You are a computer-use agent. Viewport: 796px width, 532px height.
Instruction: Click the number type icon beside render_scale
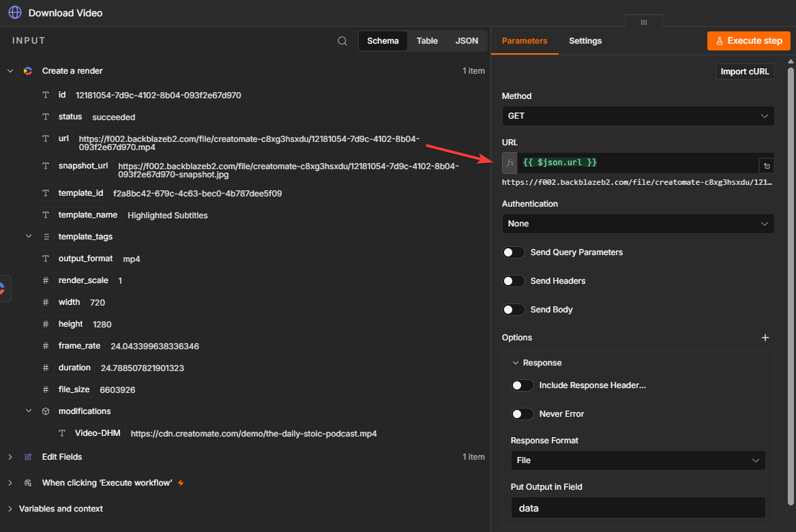(x=46, y=280)
